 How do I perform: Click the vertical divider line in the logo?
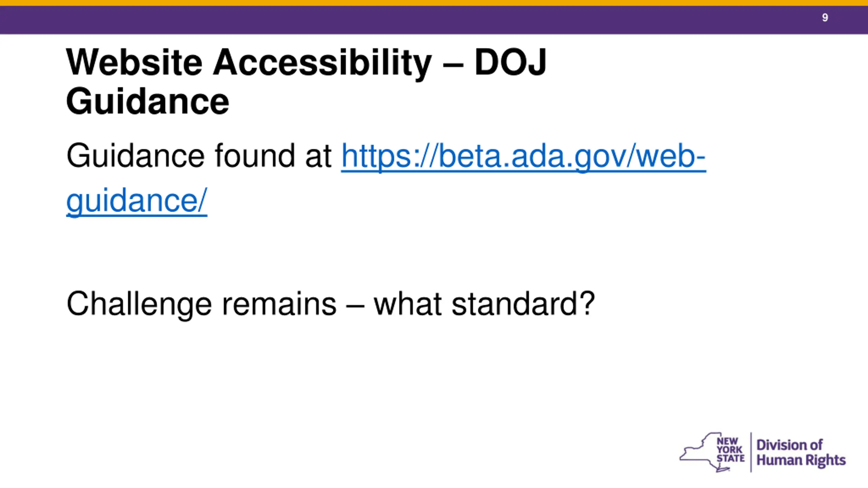(x=751, y=452)
